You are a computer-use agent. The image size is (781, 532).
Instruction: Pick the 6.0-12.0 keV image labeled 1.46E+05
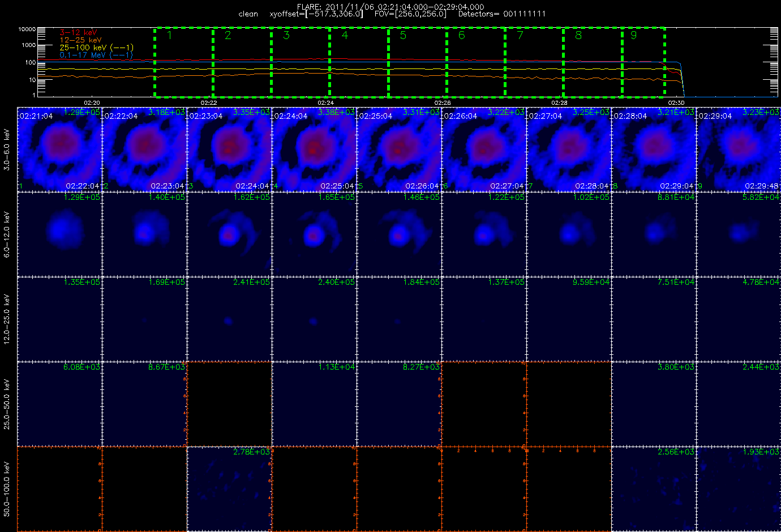coord(399,234)
